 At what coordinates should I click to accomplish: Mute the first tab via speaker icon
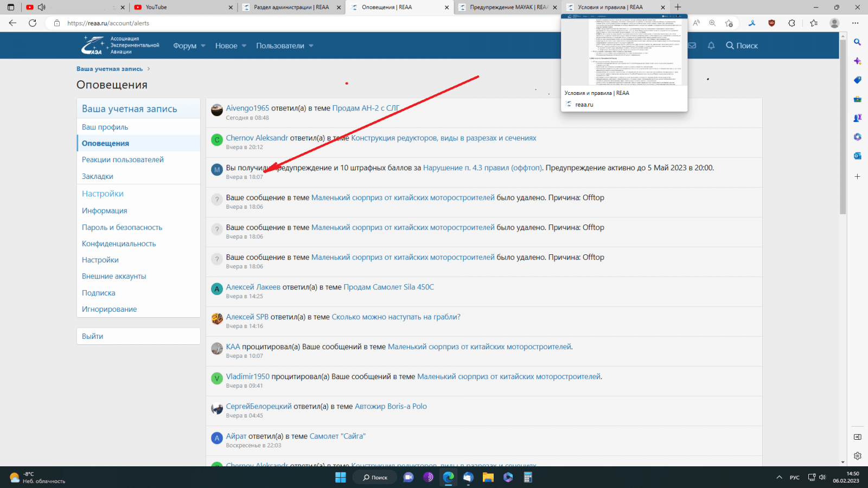tap(42, 7)
